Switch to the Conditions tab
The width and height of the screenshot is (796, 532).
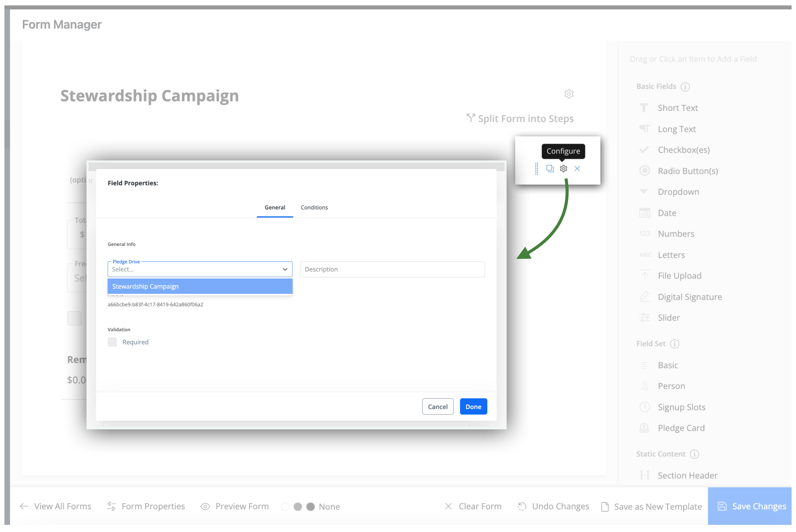pyautogui.click(x=314, y=207)
